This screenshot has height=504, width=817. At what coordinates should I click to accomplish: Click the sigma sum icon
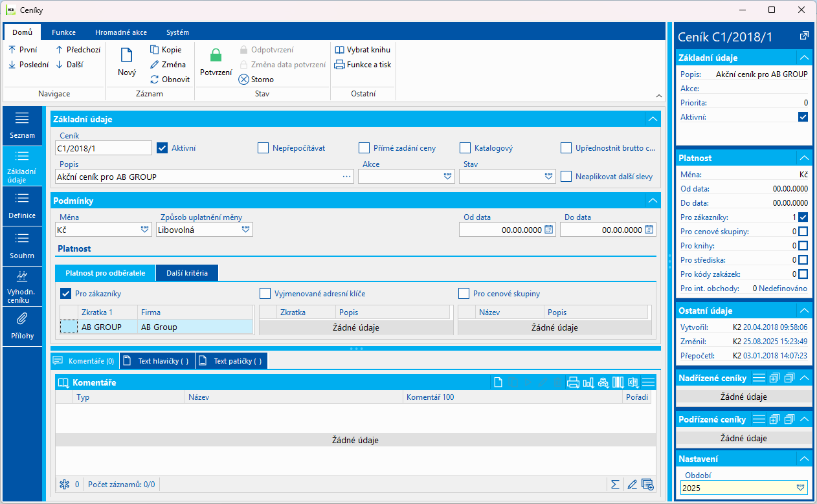pyautogui.click(x=615, y=484)
